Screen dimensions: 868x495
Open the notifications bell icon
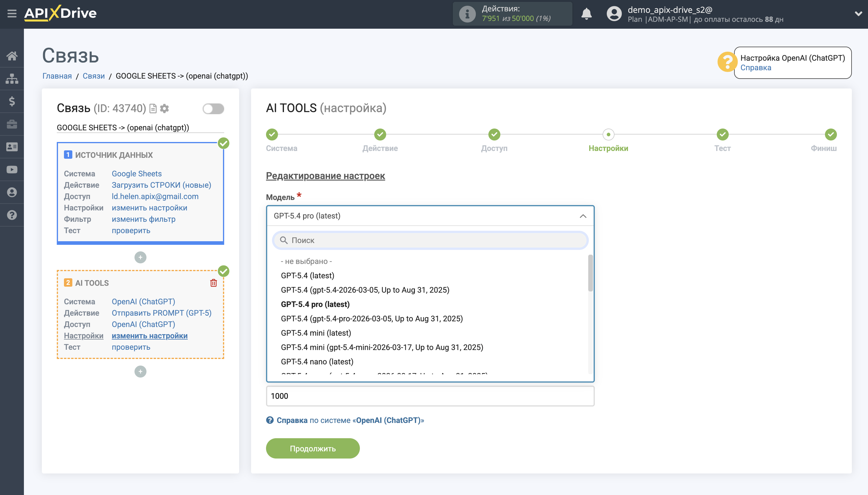coord(587,13)
